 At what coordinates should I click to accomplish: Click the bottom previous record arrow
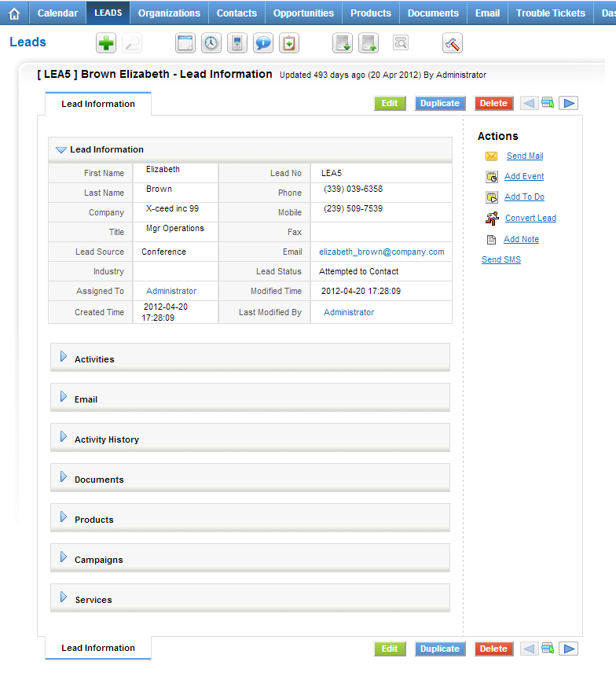[529, 649]
